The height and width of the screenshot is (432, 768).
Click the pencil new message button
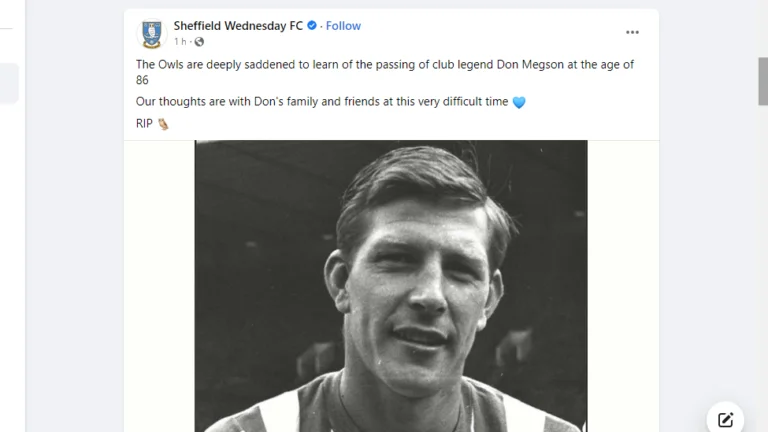(x=726, y=420)
